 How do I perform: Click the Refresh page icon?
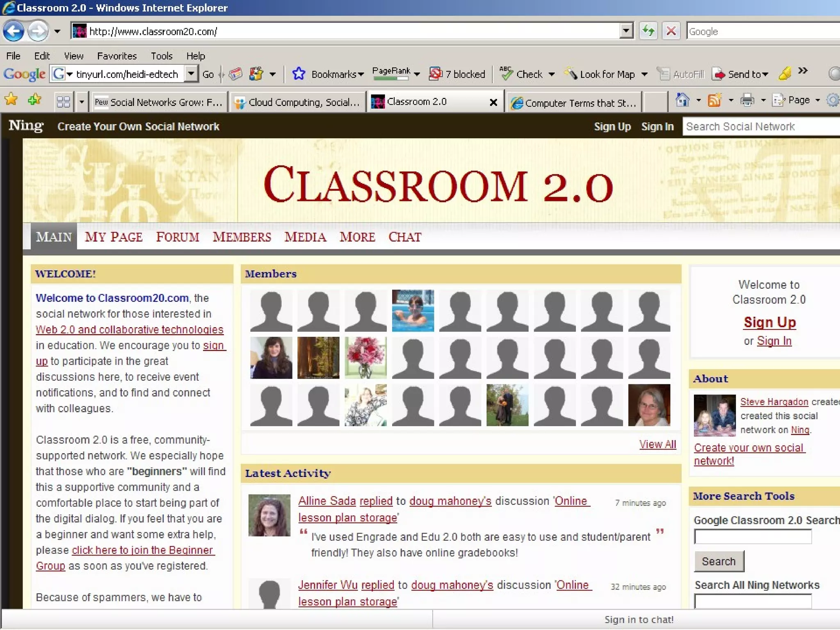pyautogui.click(x=648, y=31)
